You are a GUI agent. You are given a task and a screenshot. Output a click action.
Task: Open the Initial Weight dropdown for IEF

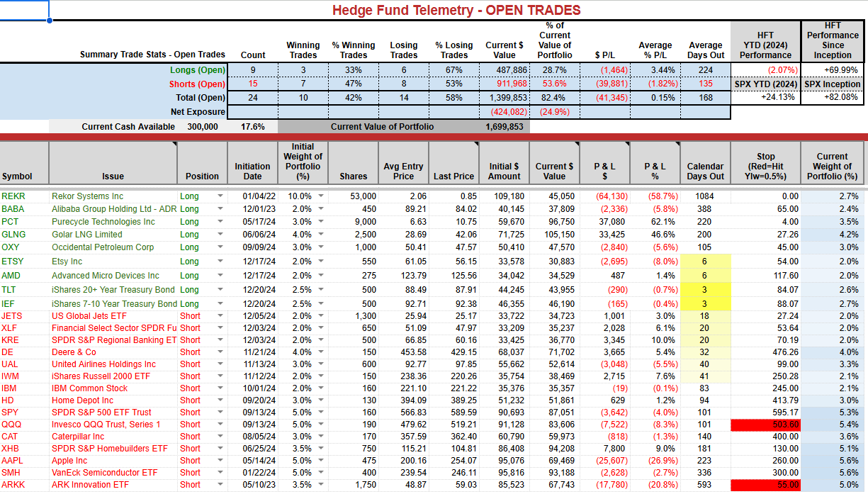[321, 304]
